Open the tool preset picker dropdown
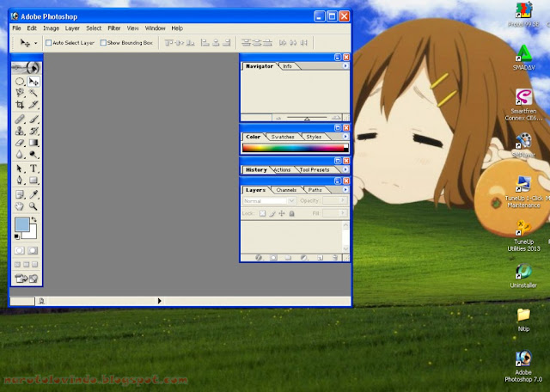Image resolution: width=550 pixels, height=392 pixels. tap(35, 43)
